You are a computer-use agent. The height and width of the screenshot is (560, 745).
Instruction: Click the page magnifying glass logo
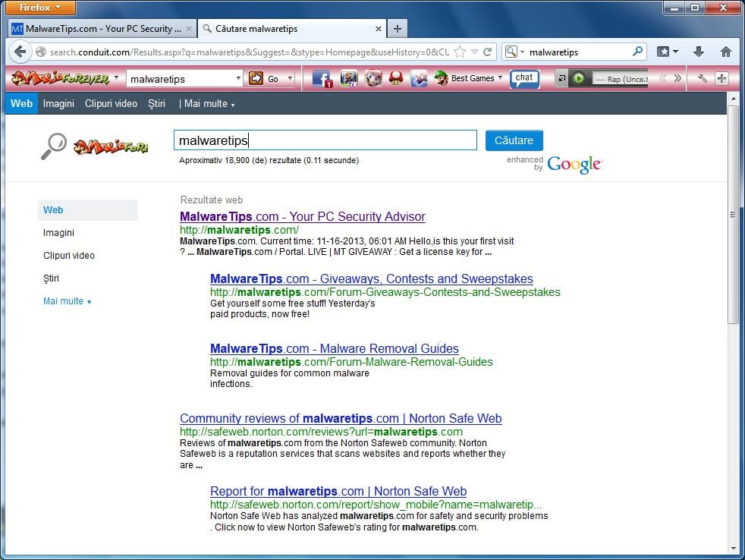coord(54,146)
